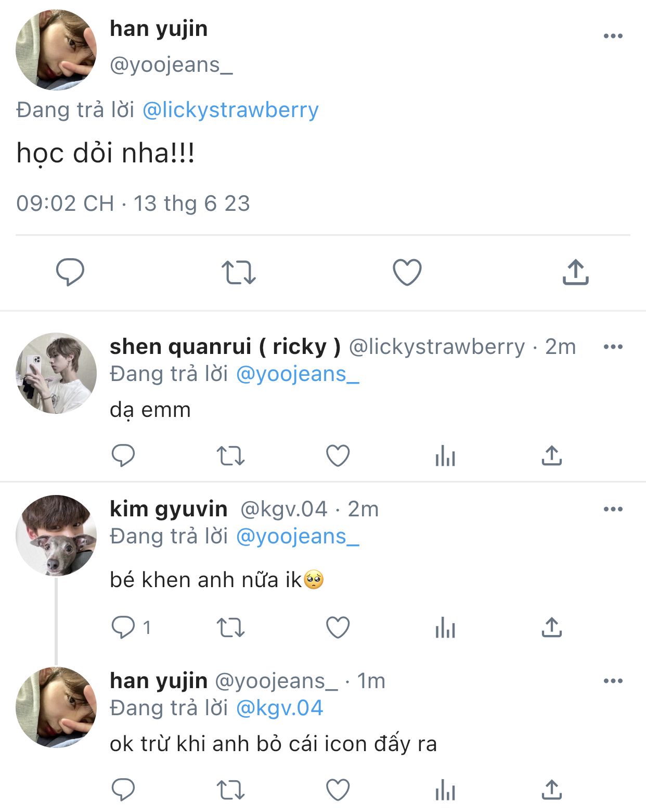Retweet the "dạ emm" reply
The height and width of the screenshot is (812, 646).
point(230,456)
